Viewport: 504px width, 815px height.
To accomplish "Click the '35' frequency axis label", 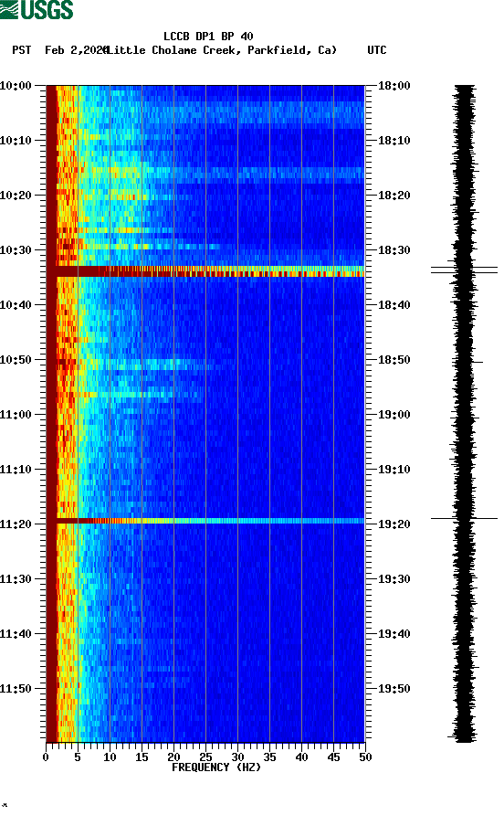I will click(x=269, y=757).
